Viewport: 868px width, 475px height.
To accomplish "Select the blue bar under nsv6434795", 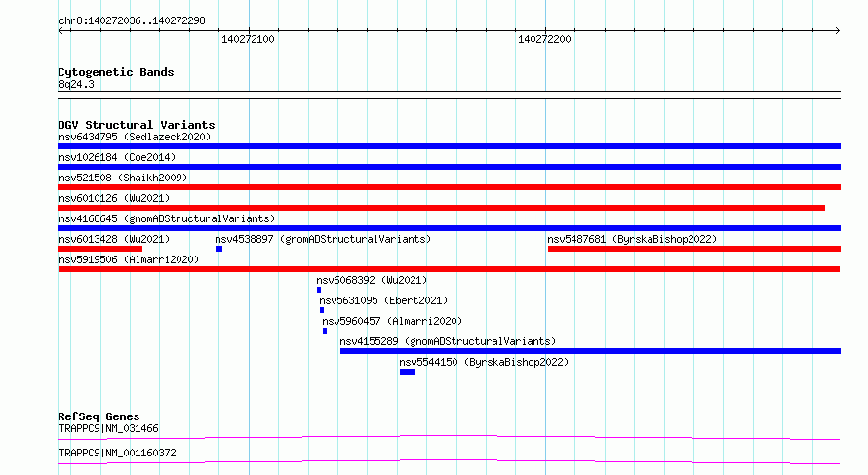I will tap(449, 146).
